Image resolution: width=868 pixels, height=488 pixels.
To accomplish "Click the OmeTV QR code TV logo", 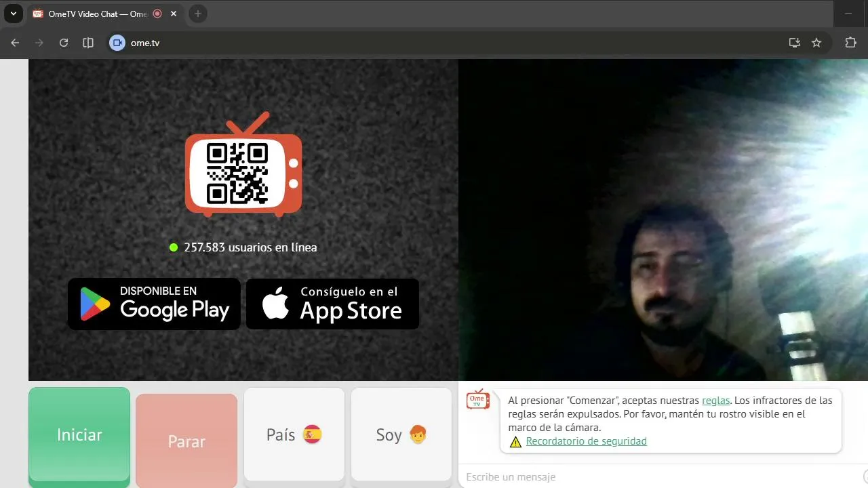I will tap(243, 165).
